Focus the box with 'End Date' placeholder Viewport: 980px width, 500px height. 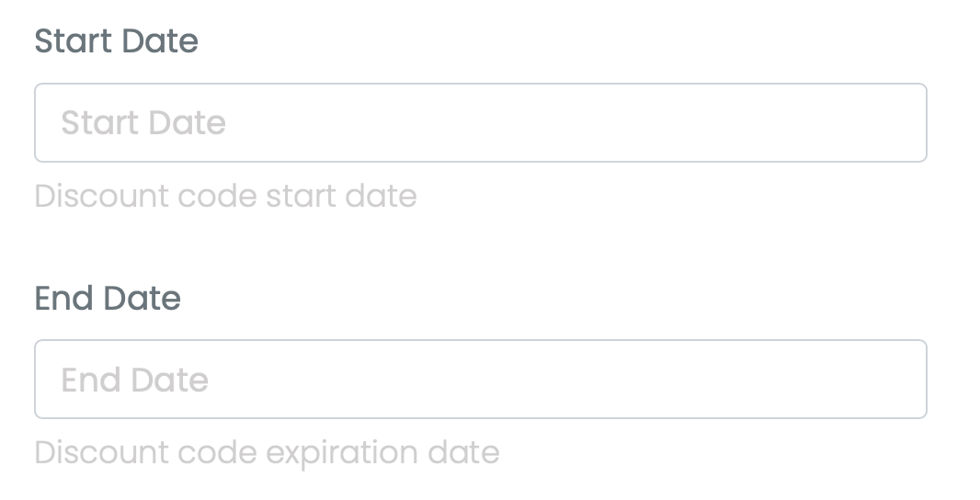(x=480, y=380)
